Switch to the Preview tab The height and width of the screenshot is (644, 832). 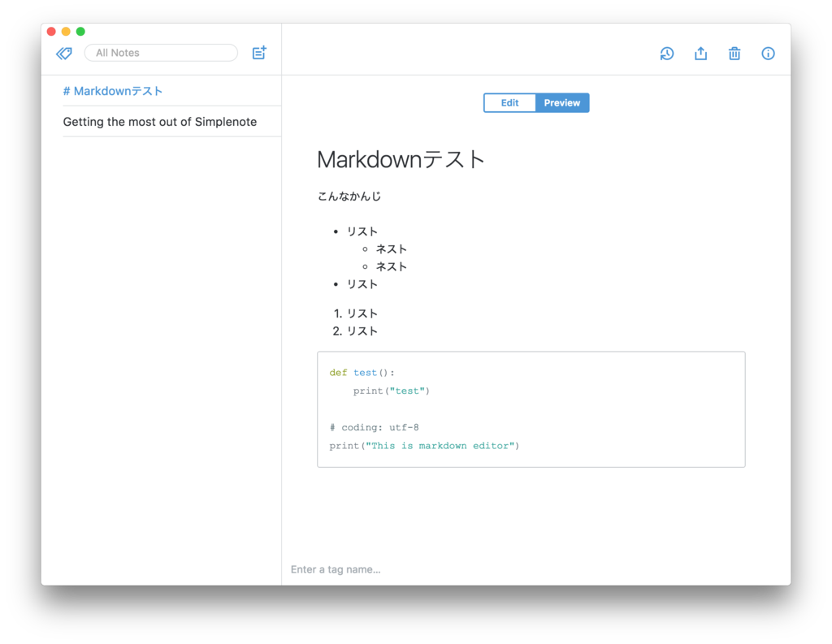coord(562,103)
